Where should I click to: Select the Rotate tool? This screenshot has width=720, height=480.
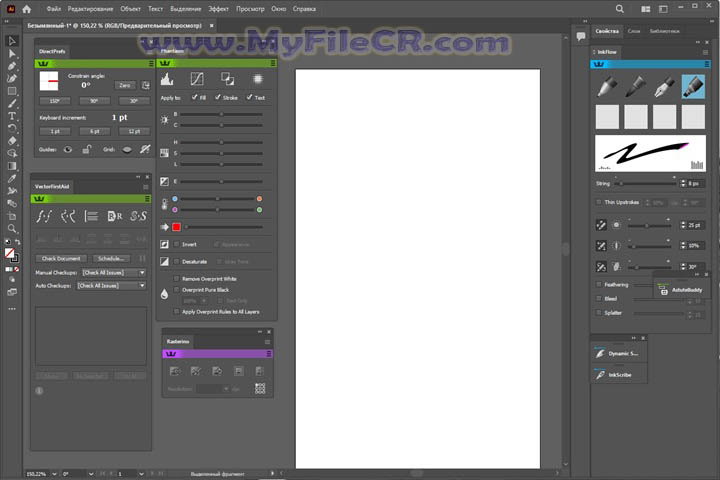tap(12, 128)
